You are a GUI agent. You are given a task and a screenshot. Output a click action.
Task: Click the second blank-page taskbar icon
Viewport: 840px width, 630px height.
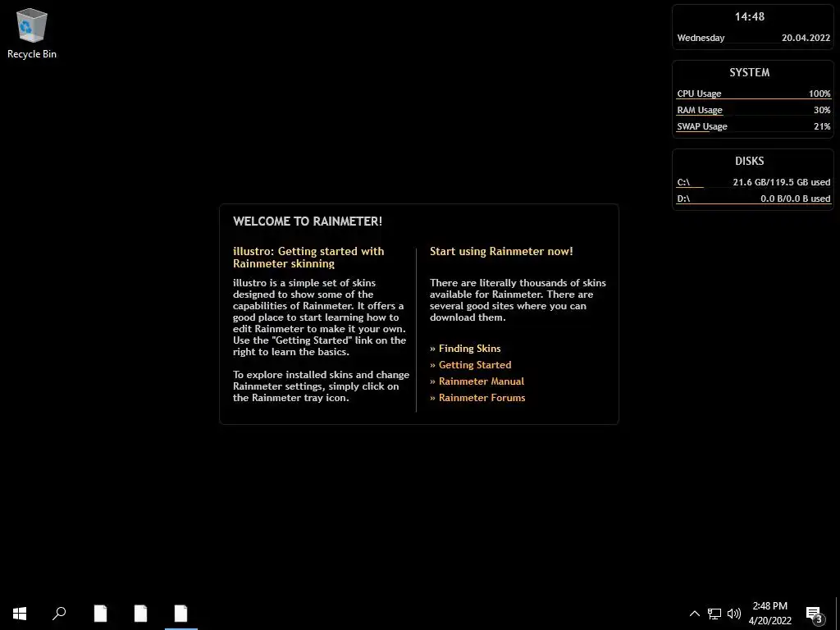tap(140, 614)
